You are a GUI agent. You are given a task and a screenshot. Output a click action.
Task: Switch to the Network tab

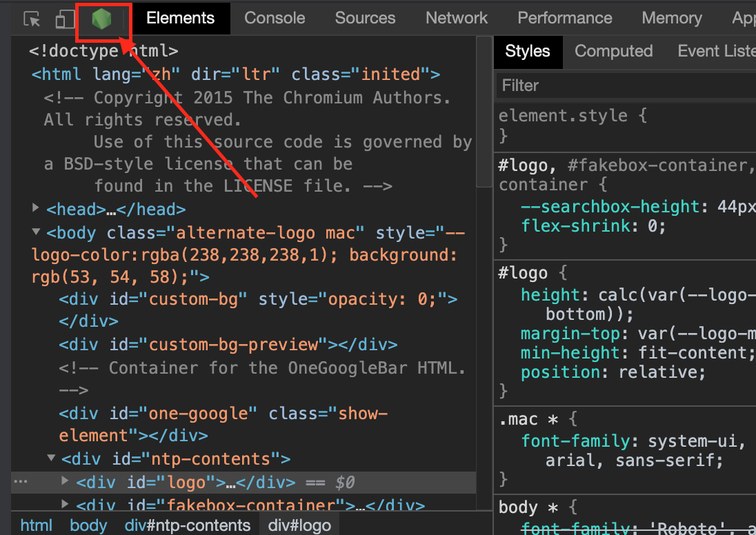click(x=457, y=19)
